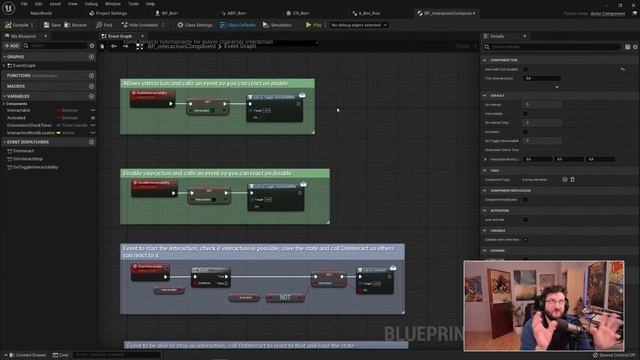Image resolution: width=640 pixels, height=360 pixels.
Task: Toggle Interactable checkbox in Default section
Action: click(525, 113)
